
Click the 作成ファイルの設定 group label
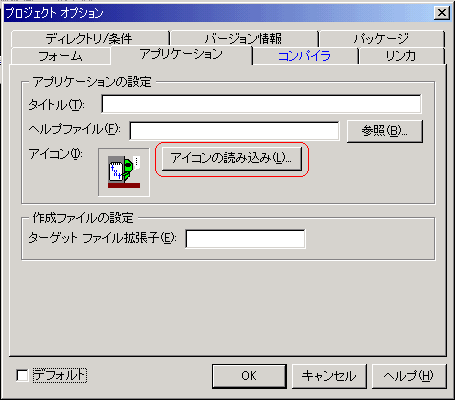click(x=83, y=218)
